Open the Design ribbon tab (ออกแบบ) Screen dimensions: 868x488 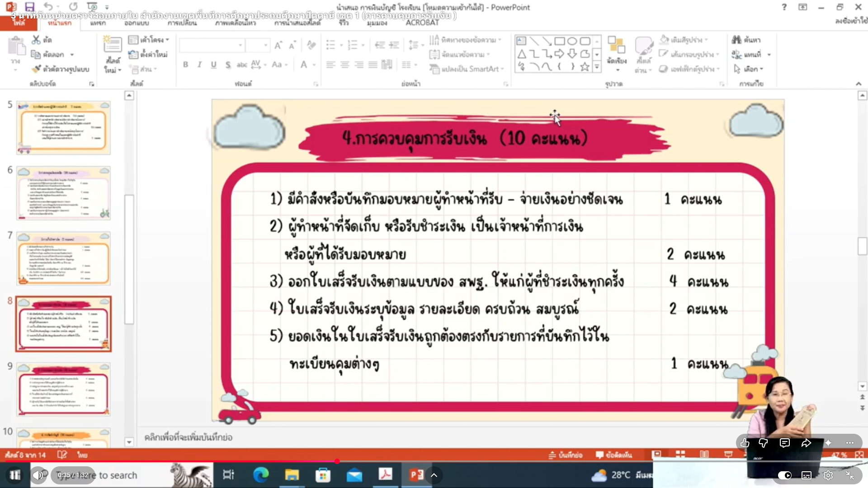[x=137, y=23]
